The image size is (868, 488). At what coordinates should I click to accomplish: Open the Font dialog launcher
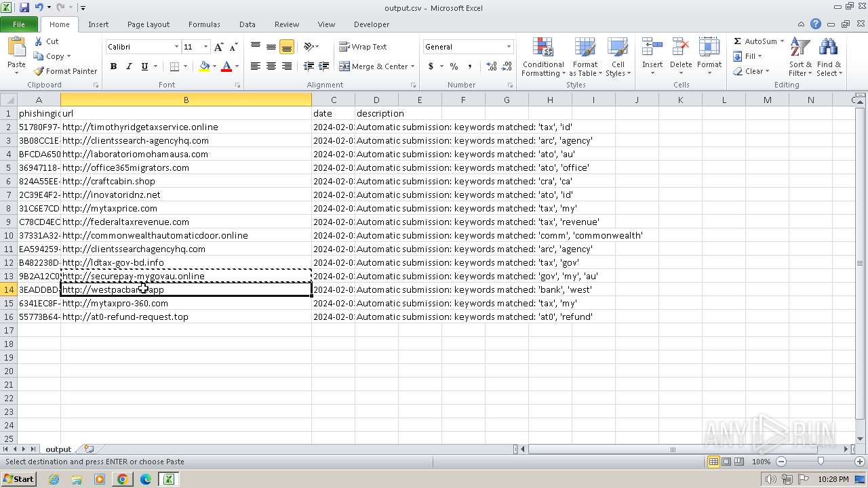(x=238, y=85)
